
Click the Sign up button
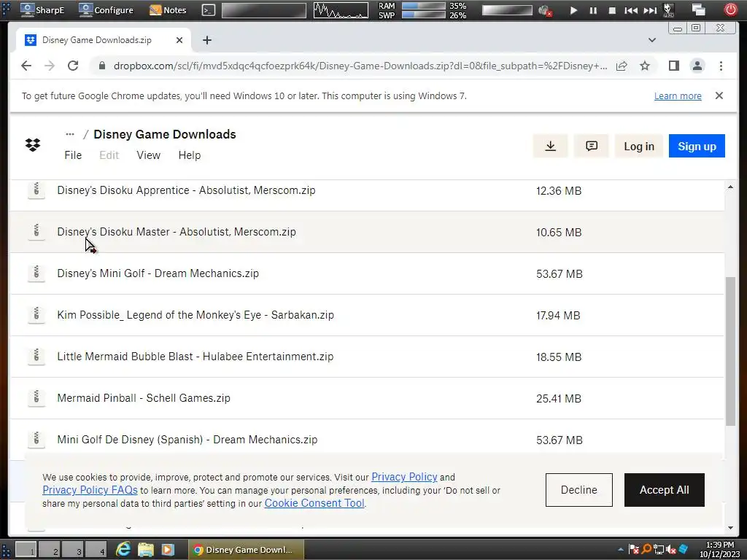[x=697, y=146]
